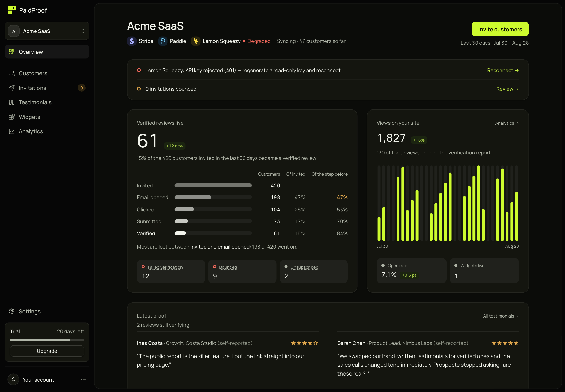Click the Your account avatar icon
This screenshot has height=392, width=565.
click(x=13, y=379)
